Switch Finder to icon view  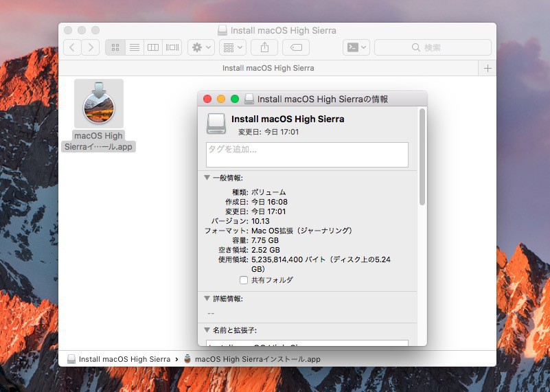point(115,47)
